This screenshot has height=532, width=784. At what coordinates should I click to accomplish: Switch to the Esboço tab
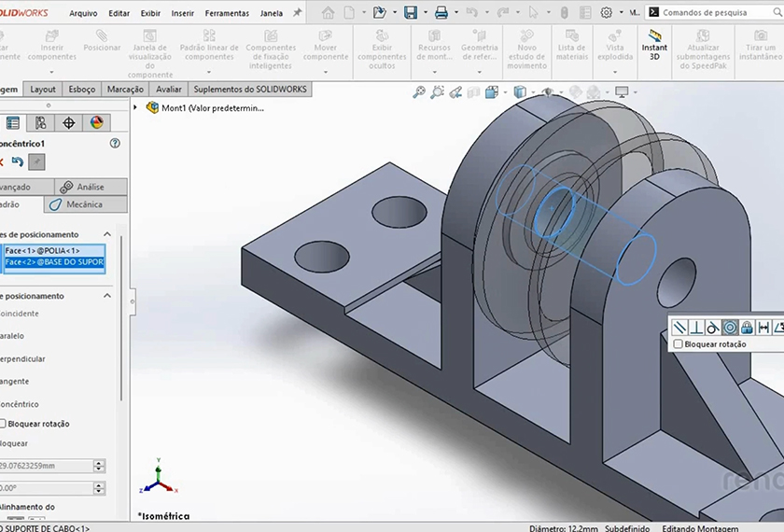click(82, 90)
